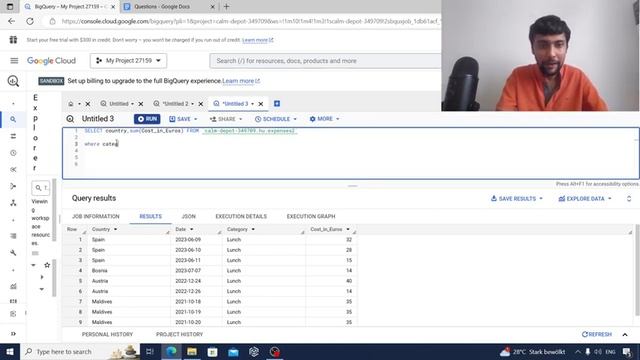
Task: Add a new query tab with plus icon
Action: pyautogui.click(x=277, y=104)
